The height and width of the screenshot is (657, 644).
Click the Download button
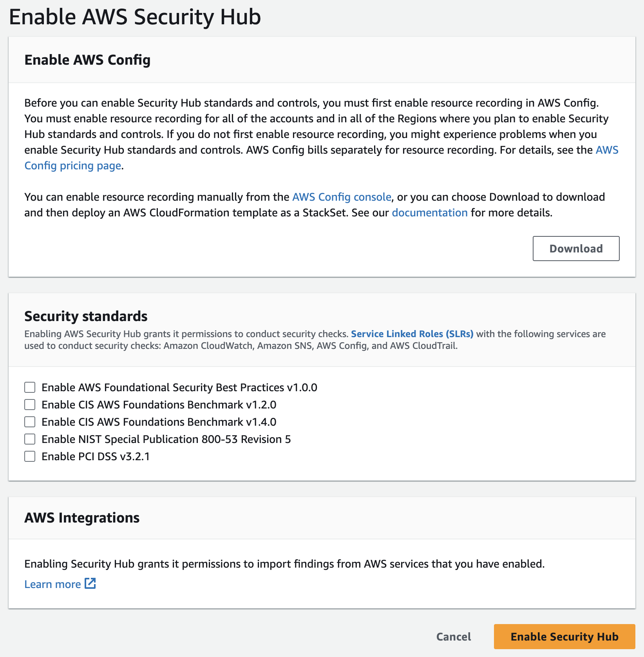[x=576, y=249]
